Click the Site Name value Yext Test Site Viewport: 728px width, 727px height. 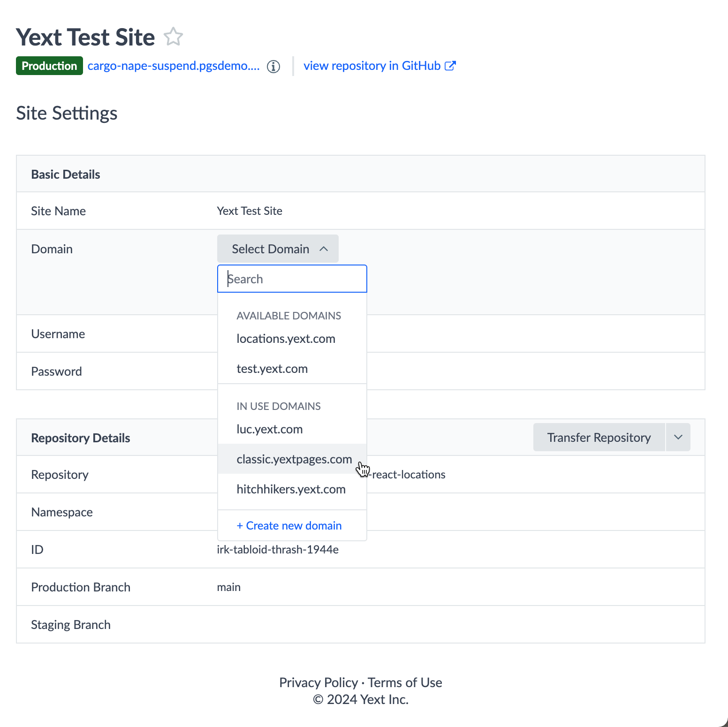(250, 211)
